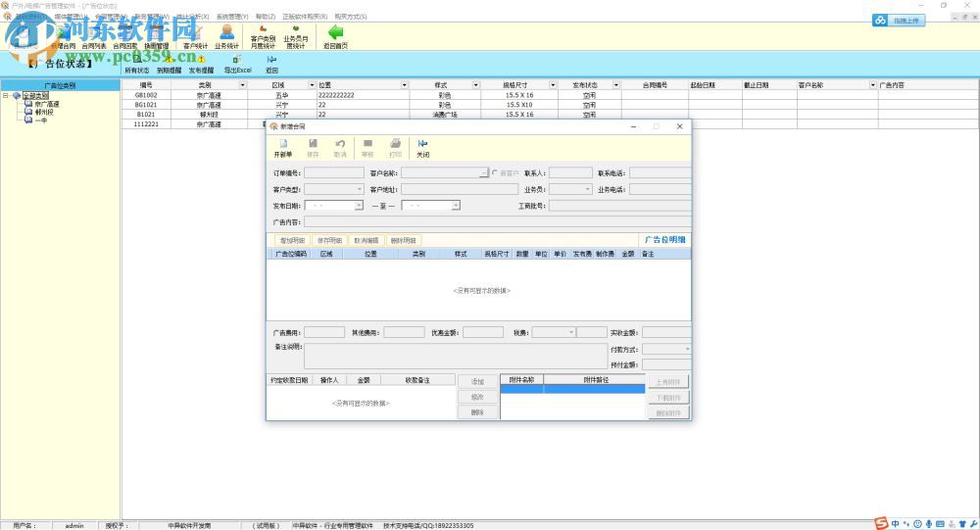The height and width of the screenshot is (530, 980).
Task: Click the 开新单 new order icon
Action: (282, 143)
